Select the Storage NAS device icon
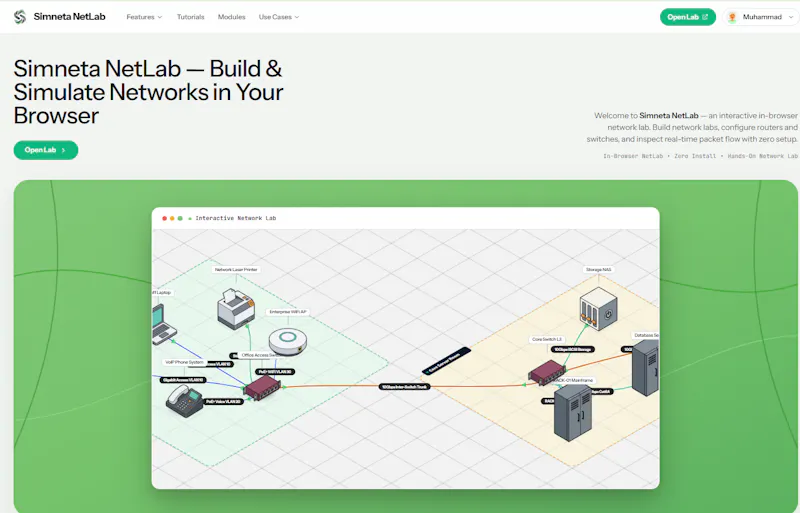Viewport: 800px width, 513px height. 598,308
